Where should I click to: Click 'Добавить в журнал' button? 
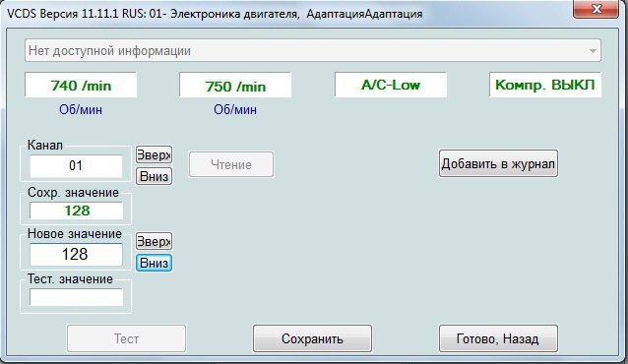498,163
